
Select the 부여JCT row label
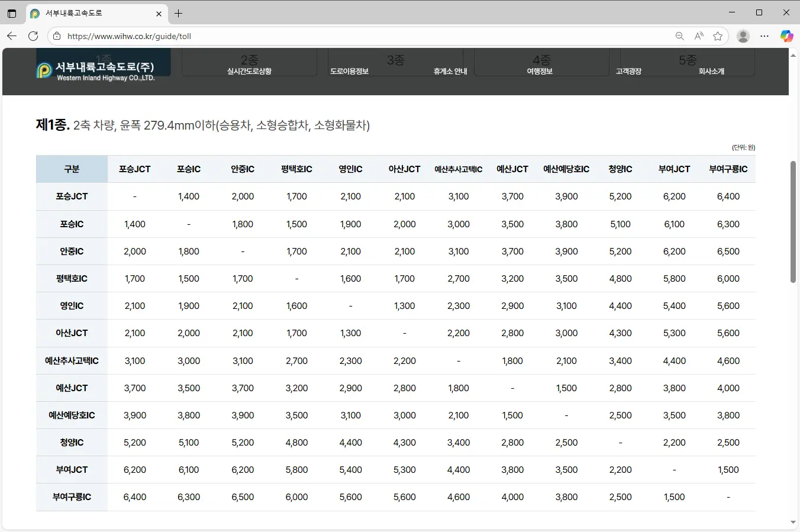click(x=72, y=470)
